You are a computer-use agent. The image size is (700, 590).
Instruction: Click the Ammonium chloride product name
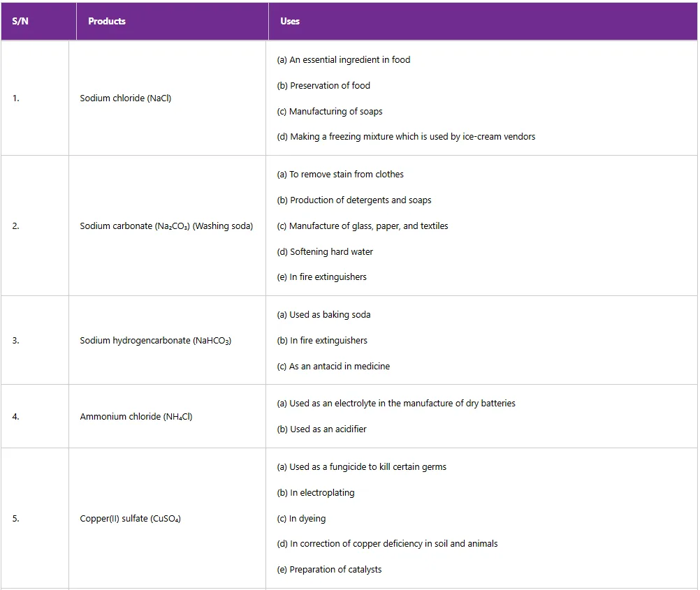point(136,417)
